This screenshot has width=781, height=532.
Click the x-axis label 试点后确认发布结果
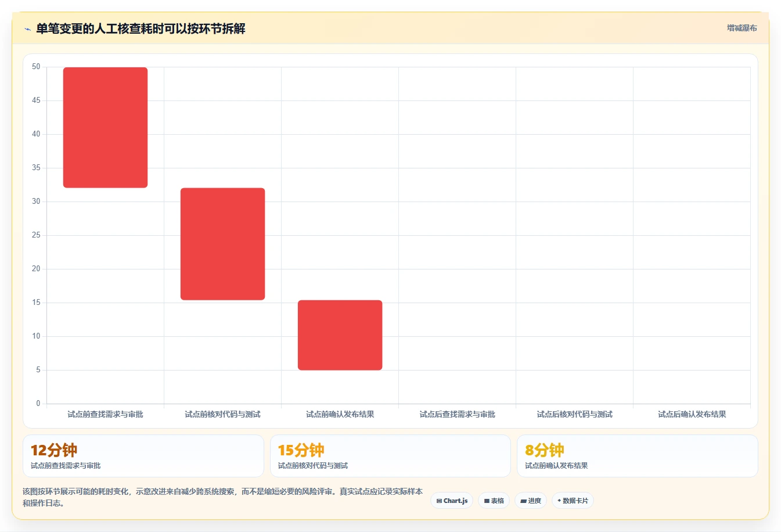(692, 414)
